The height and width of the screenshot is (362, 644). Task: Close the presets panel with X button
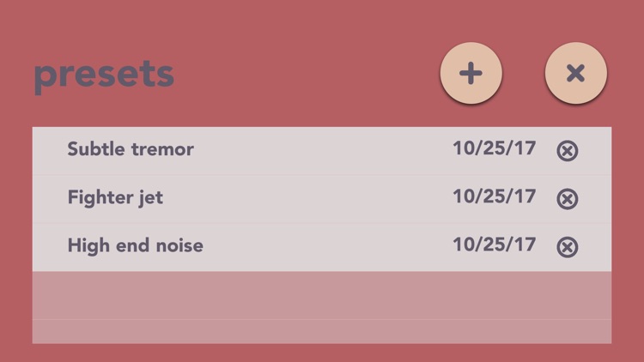click(576, 73)
